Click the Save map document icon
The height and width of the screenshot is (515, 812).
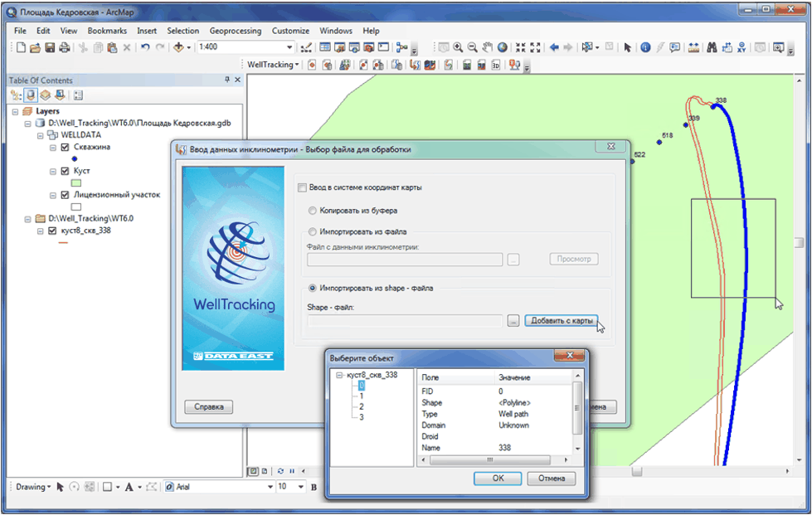coord(51,48)
